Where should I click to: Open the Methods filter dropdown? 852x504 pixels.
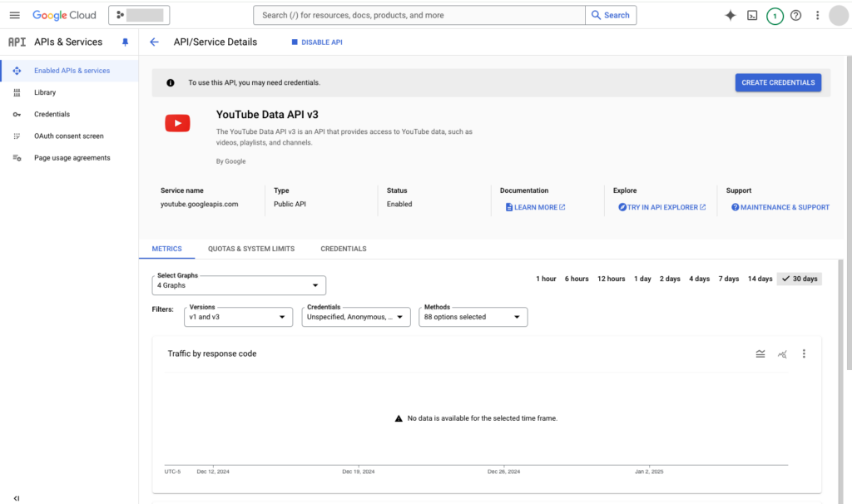[x=473, y=317]
